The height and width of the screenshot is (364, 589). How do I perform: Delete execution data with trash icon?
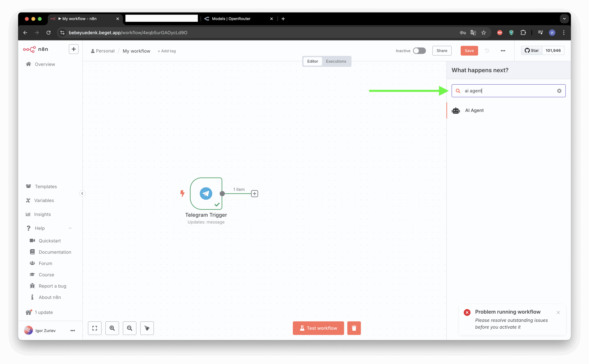point(354,328)
